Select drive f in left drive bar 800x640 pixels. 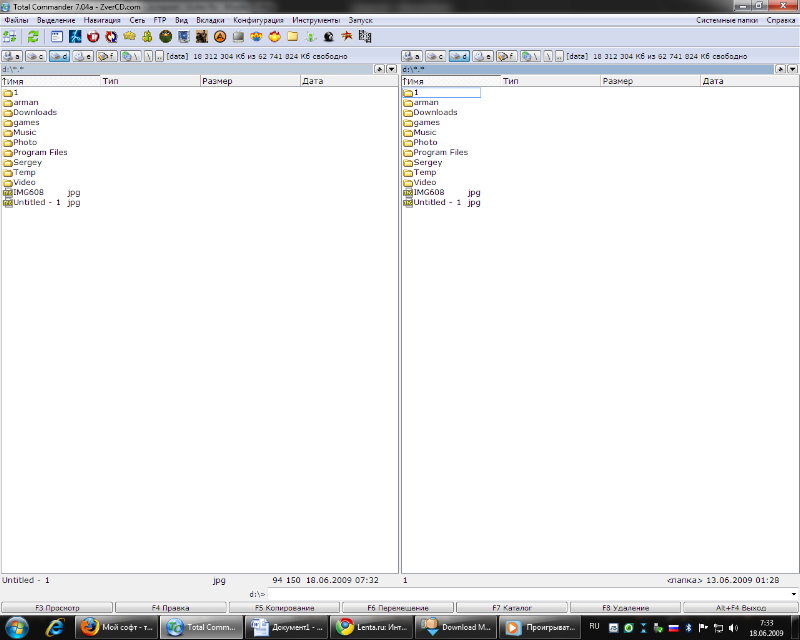tap(107, 57)
